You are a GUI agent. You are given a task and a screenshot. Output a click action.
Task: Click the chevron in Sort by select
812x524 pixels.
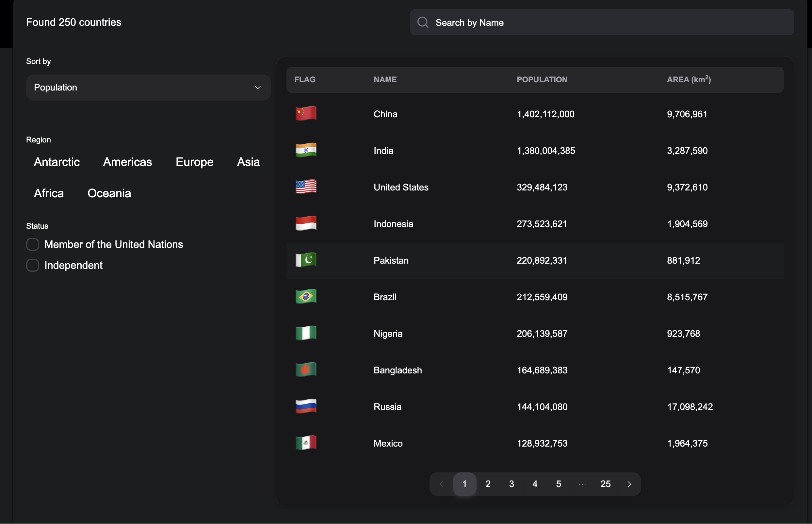point(257,88)
